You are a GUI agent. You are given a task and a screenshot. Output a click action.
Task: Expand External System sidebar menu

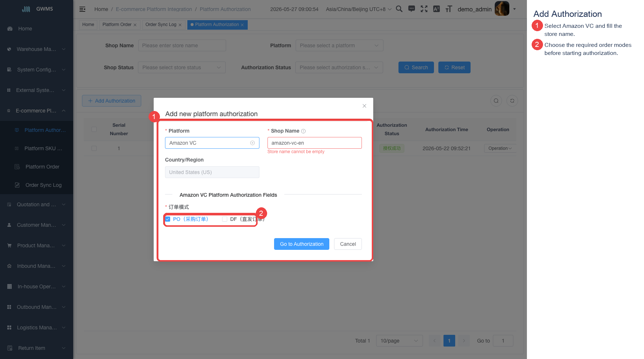tap(37, 90)
